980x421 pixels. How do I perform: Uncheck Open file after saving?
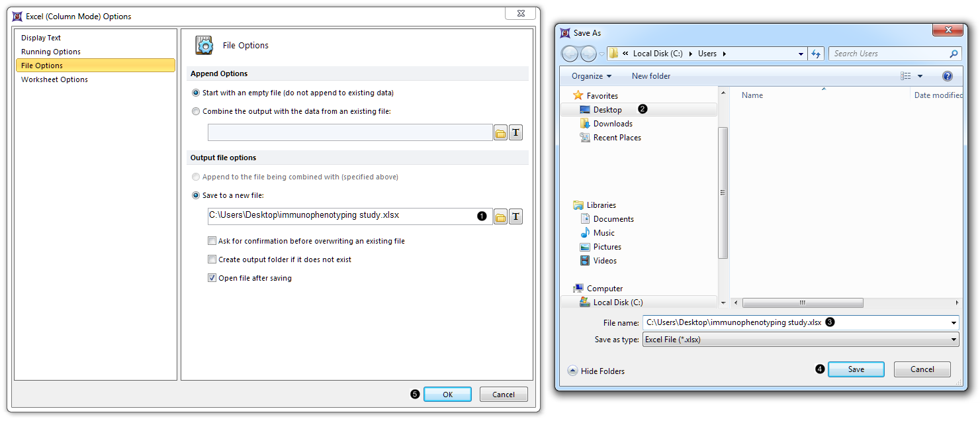point(212,278)
